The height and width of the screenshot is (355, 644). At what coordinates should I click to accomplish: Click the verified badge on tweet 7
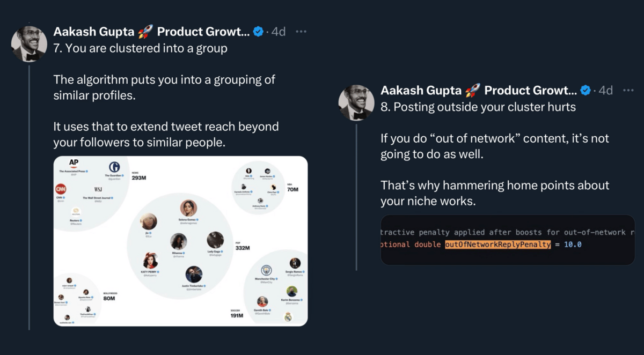pyautogui.click(x=258, y=32)
